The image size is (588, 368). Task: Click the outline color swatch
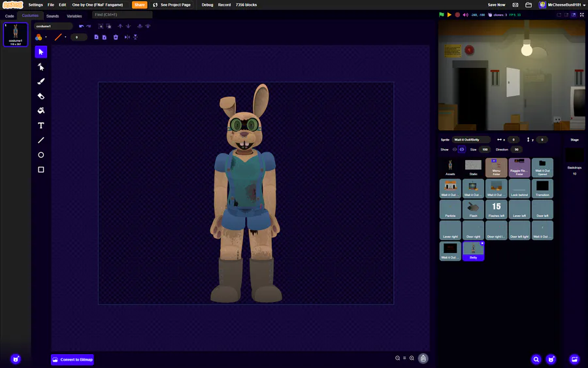(58, 37)
